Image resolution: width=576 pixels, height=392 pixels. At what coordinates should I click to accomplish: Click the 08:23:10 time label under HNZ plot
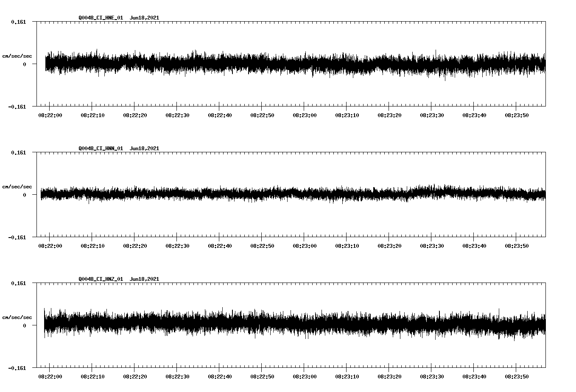pyautogui.click(x=347, y=376)
